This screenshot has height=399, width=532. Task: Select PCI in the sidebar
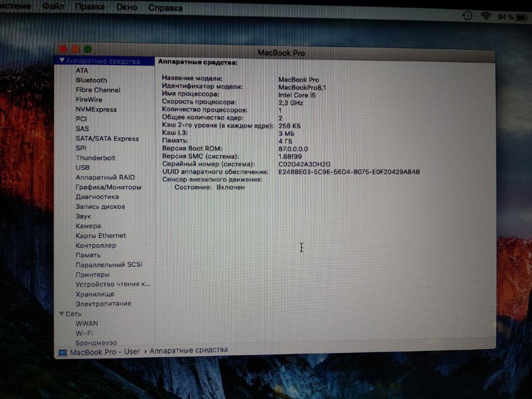tap(81, 119)
